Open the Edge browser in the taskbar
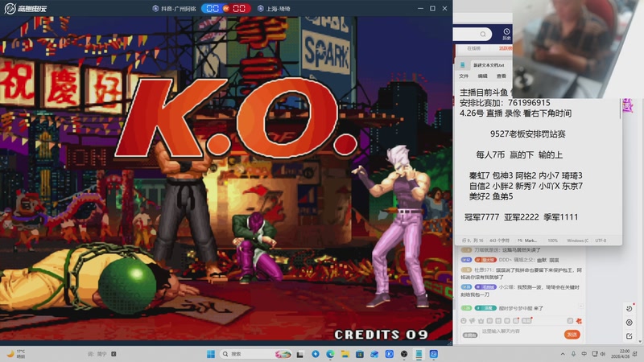 click(330, 354)
